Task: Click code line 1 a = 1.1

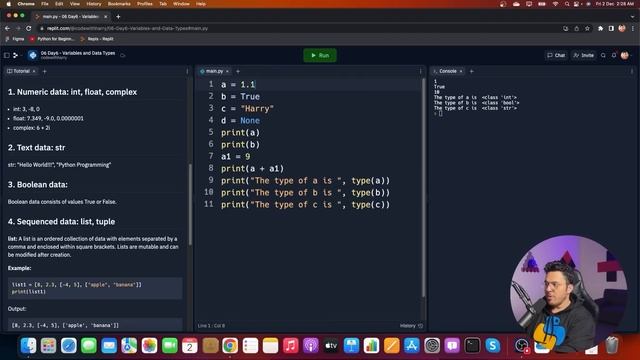Action: click(238, 84)
